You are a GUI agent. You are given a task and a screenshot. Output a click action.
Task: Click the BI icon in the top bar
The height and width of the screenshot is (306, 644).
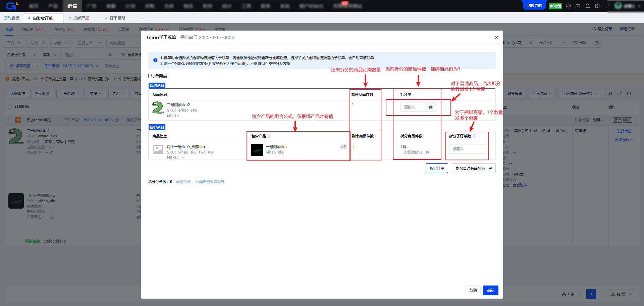point(597,6)
